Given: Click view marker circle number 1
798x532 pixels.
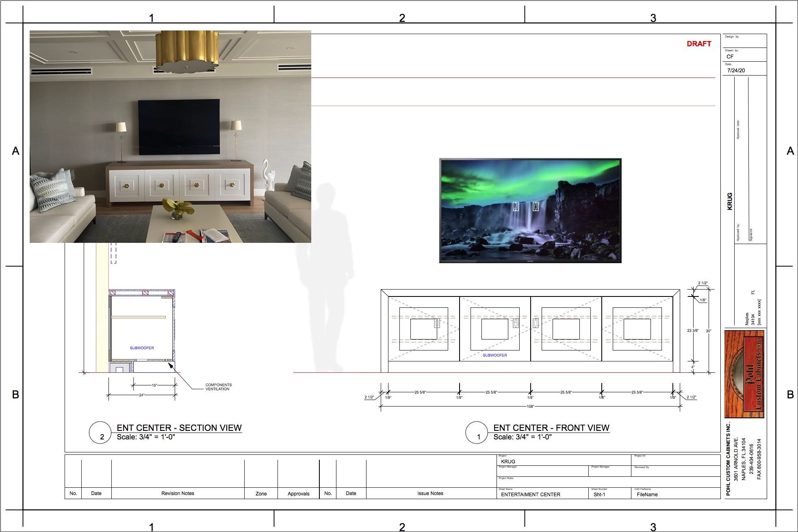Looking at the screenshot, I should (x=476, y=433).
